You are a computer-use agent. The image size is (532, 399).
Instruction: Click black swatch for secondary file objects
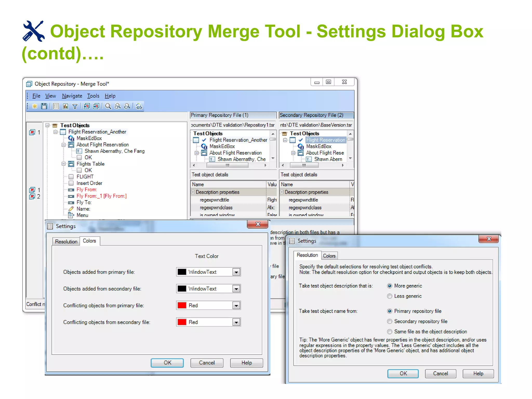tap(182, 289)
